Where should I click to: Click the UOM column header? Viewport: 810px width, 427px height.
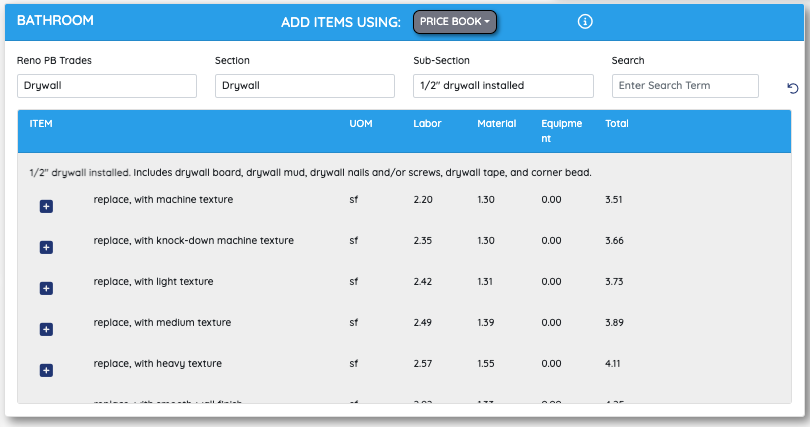click(361, 124)
